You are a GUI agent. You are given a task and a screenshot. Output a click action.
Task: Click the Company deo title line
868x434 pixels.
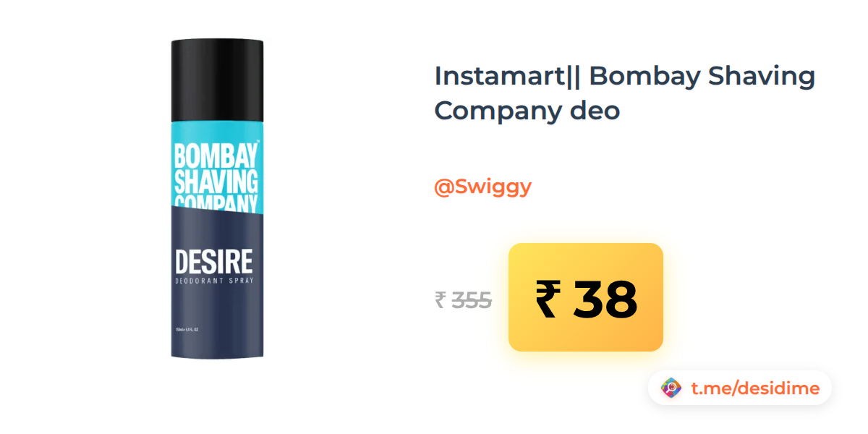[x=527, y=111]
